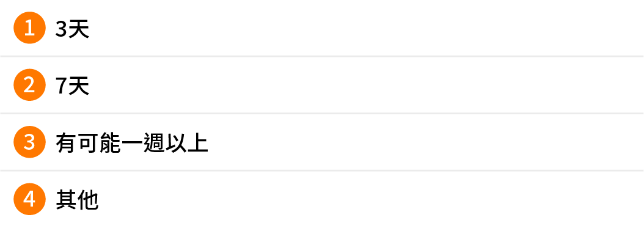Choose answer one, 3天
Image resolution: width=644 pixels, height=231 pixels.
point(322,28)
